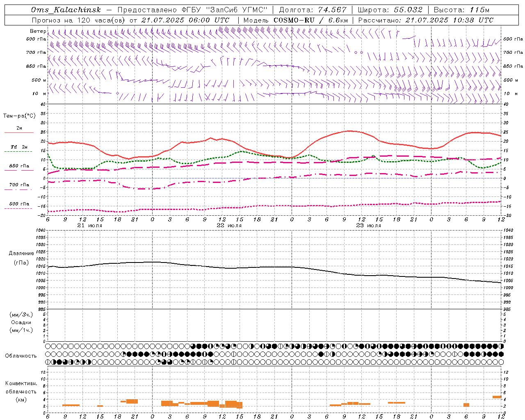Click the Ветер wind panel label
The image size is (525, 420).
click(38, 31)
